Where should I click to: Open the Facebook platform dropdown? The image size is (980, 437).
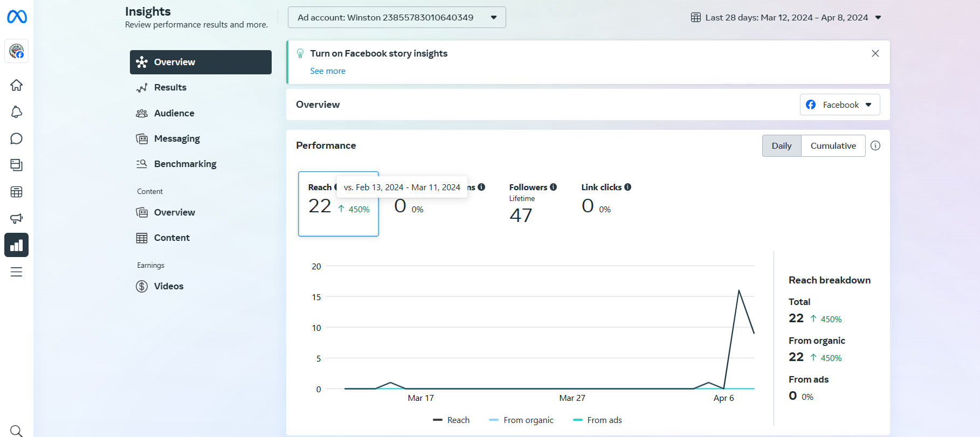pyautogui.click(x=839, y=105)
